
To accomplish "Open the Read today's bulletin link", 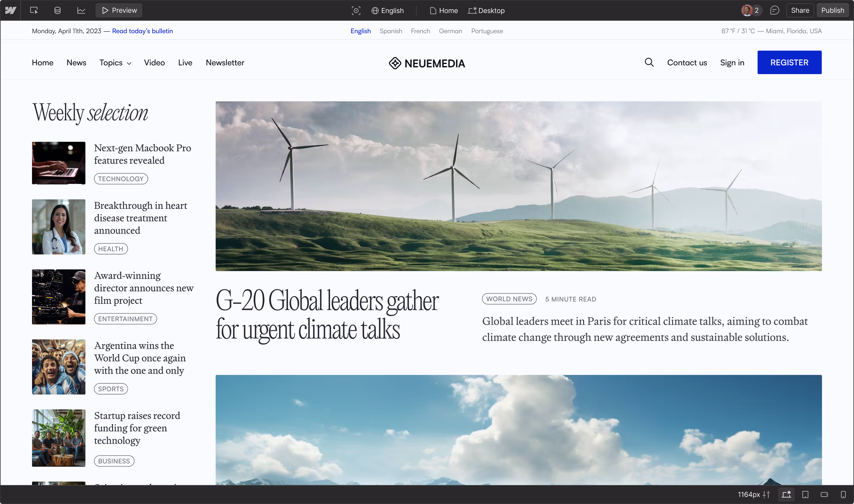I will [x=142, y=31].
